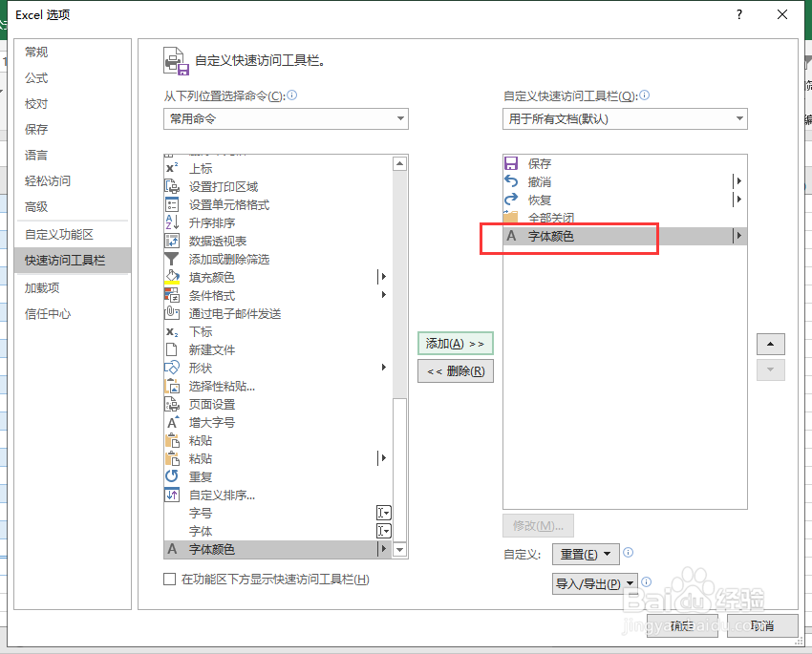Select the 升序排序 sort ascending icon

[172, 222]
